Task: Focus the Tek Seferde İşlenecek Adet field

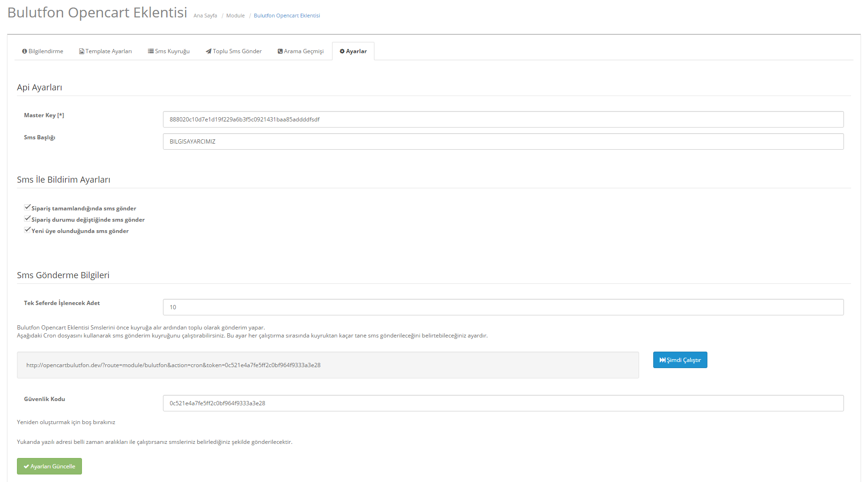Action: point(503,307)
